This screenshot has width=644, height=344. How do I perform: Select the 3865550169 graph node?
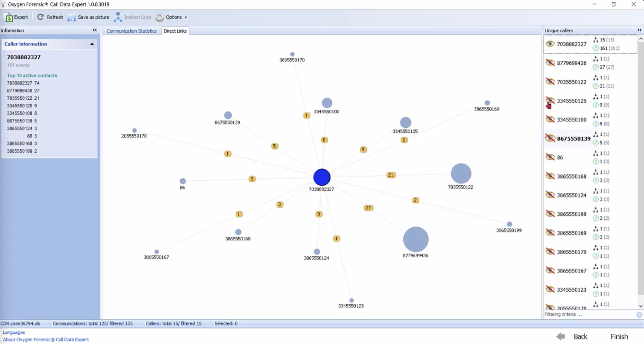(487, 103)
